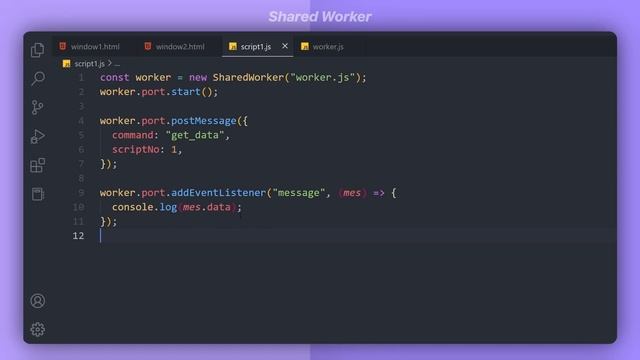Click the command property on line 5
Viewport: 640px width, 360px height.
133,135
